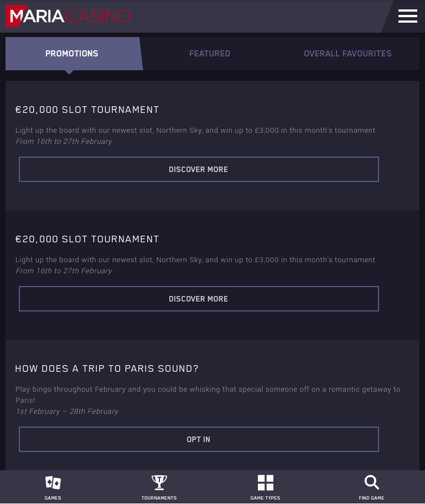Click Discover More under the first slot tournament
Screen dimensions: 425x504
pyautogui.click(x=199, y=169)
